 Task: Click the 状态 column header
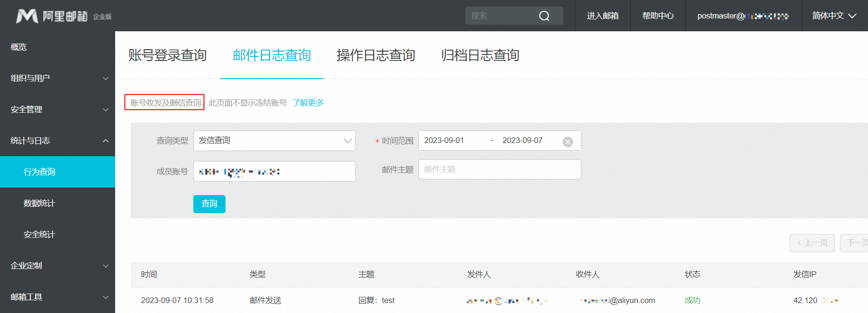pyautogui.click(x=692, y=275)
